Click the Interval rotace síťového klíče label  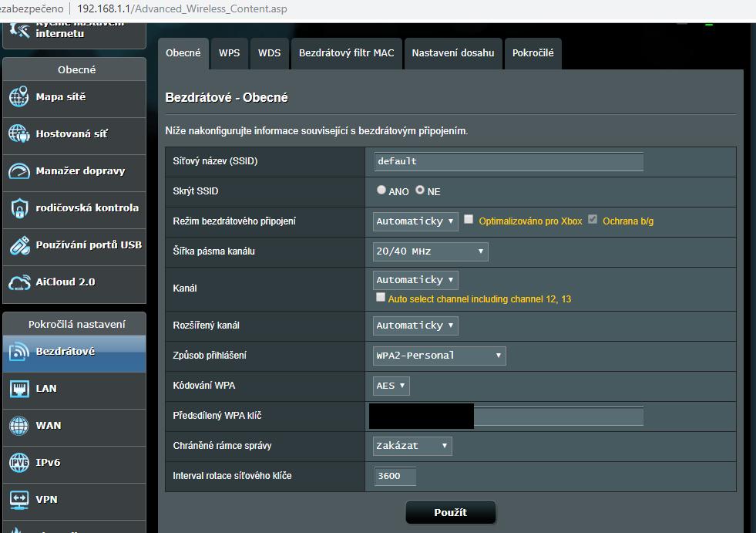click(233, 476)
